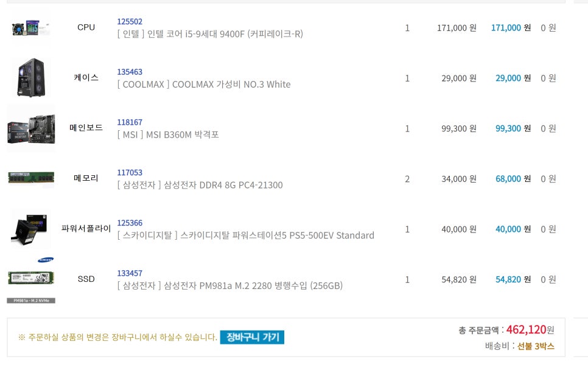Click the 인텔 코어 i5-9400F product name
This screenshot has height=370, width=588.
point(210,34)
